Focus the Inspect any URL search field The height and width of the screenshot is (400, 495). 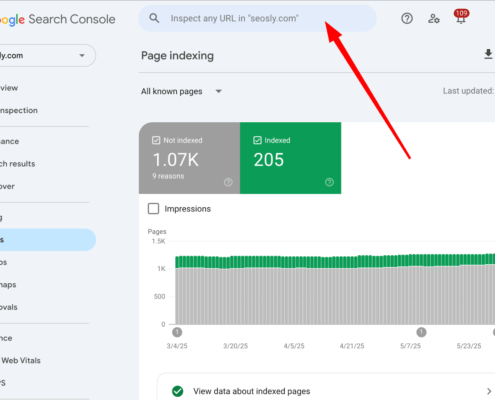click(x=257, y=18)
